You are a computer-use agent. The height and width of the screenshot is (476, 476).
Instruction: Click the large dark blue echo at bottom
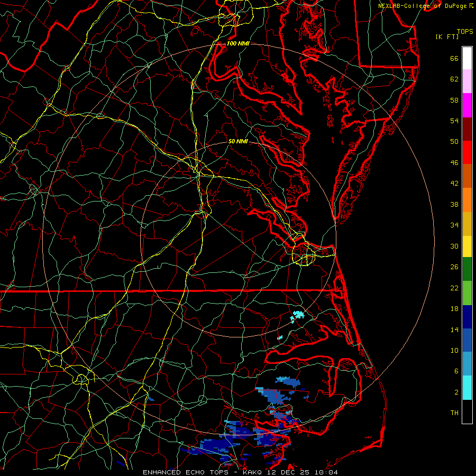(217, 445)
